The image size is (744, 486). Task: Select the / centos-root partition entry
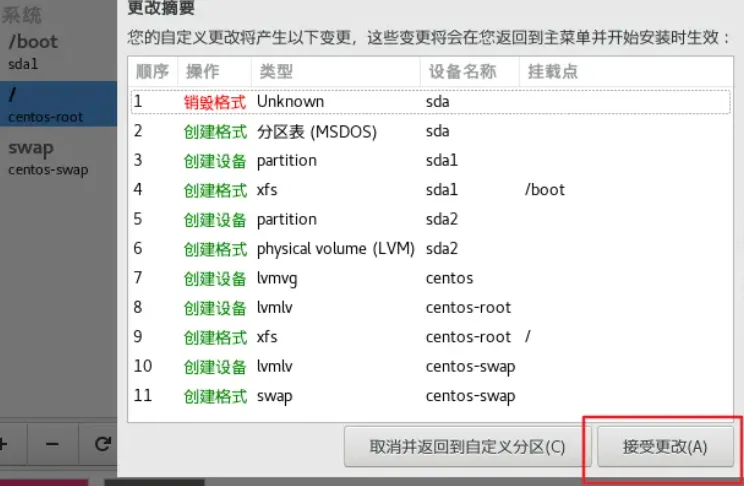58,104
